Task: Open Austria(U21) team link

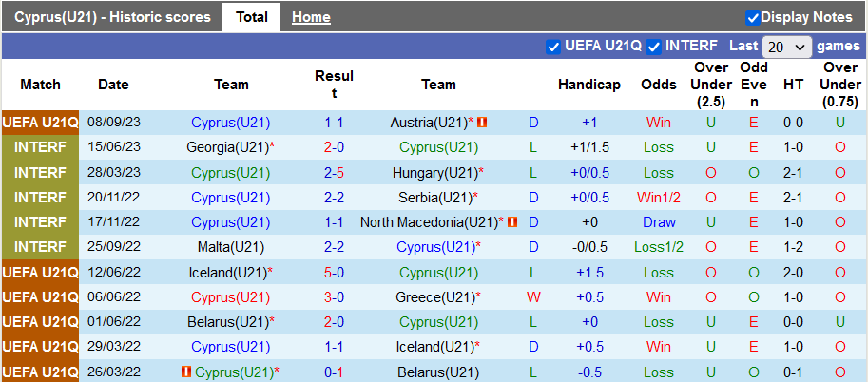Action: 429,123
